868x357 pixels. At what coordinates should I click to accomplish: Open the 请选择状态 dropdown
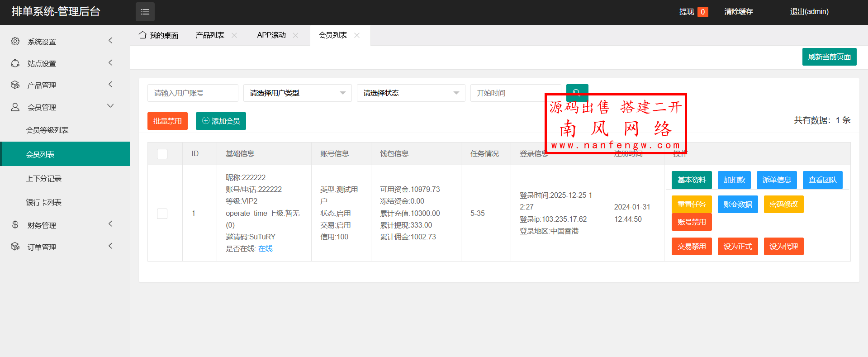tap(411, 93)
